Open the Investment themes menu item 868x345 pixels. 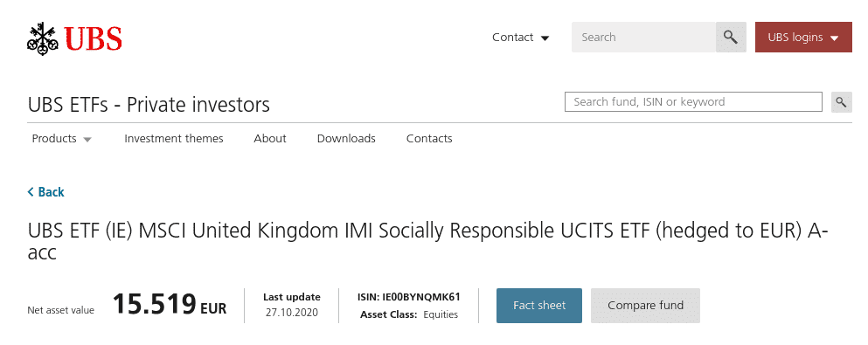(x=174, y=138)
